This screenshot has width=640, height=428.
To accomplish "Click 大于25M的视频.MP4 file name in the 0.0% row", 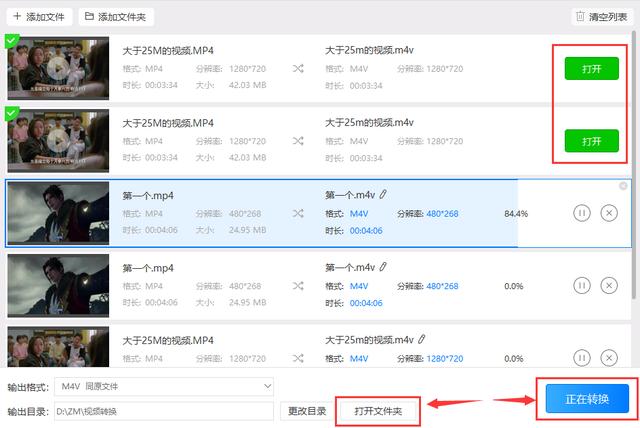I will tap(168, 340).
